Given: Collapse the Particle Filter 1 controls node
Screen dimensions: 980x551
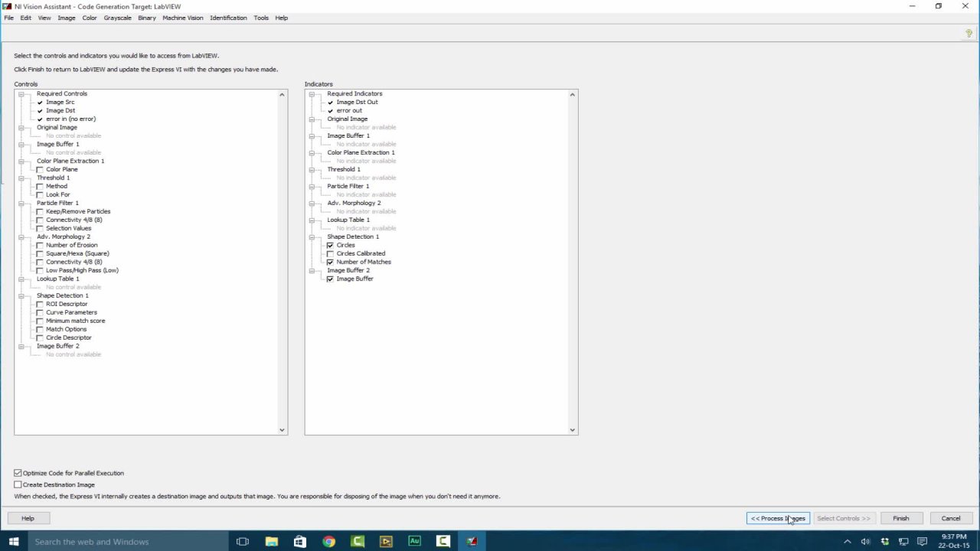Looking at the screenshot, I should (21, 203).
